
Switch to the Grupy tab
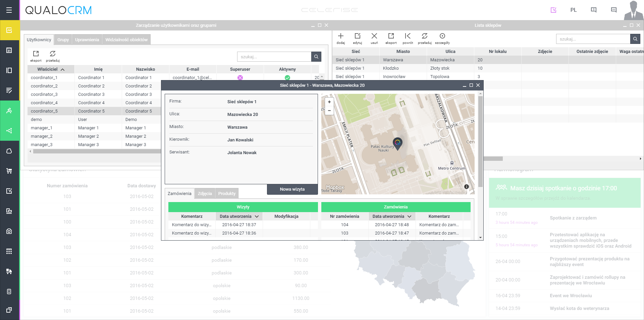pyautogui.click(x=63, y=40)
